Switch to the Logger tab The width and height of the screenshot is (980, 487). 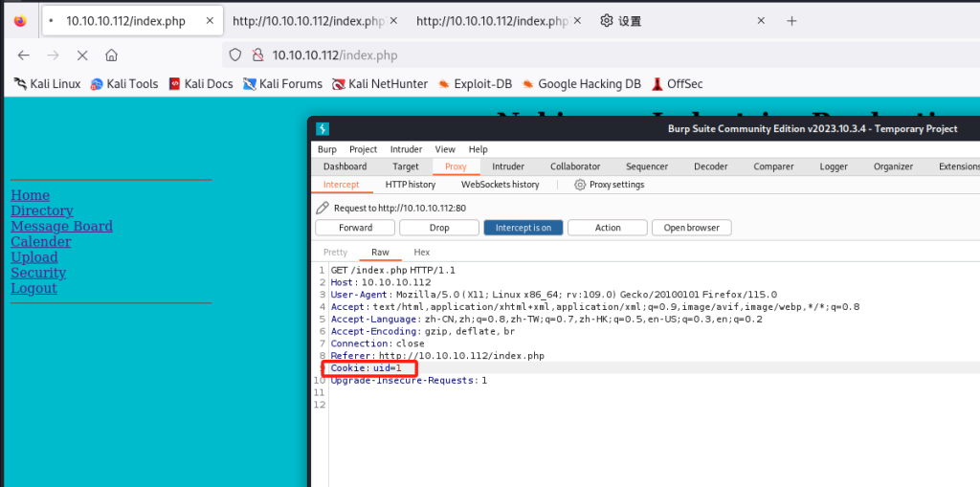834,166
